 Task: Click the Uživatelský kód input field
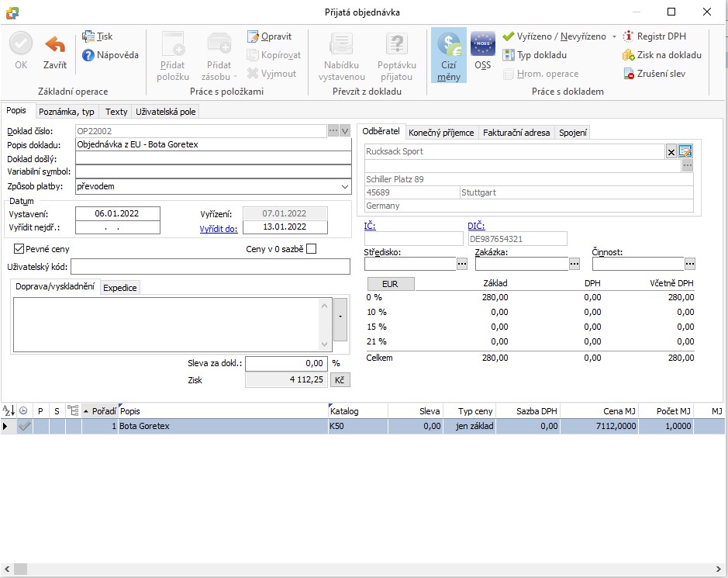[210, 267]
